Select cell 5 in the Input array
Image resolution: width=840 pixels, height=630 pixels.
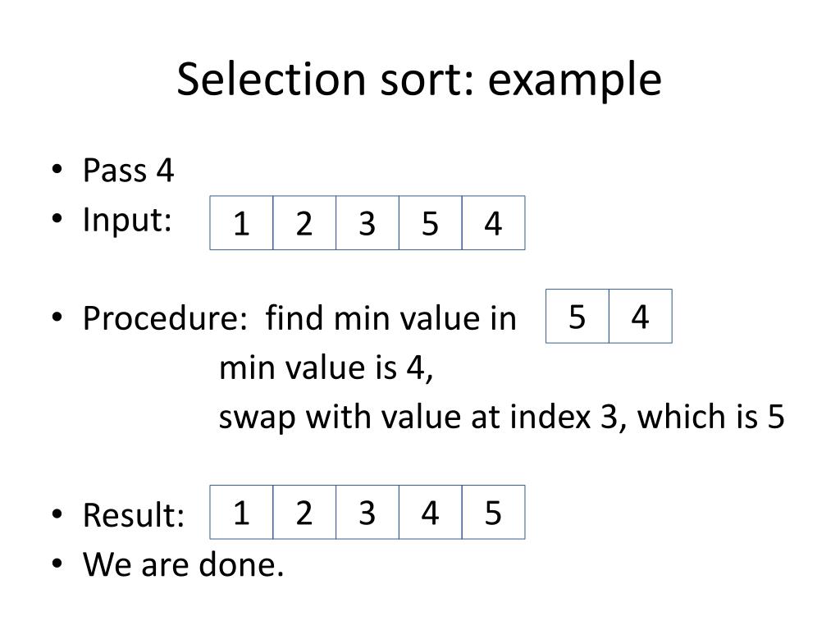431,223
